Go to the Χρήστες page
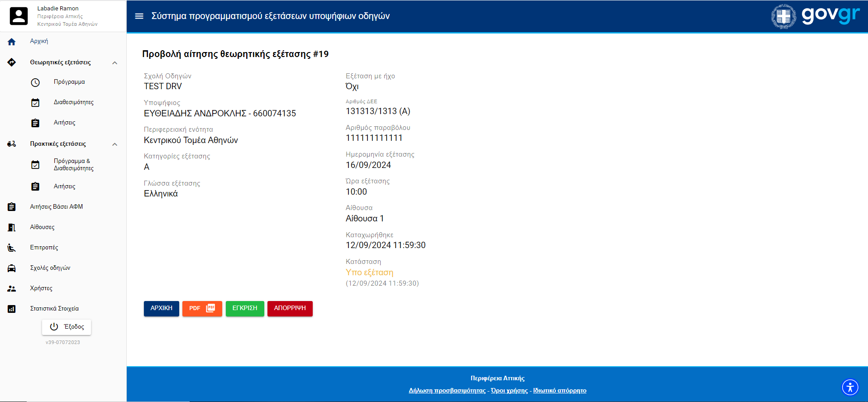The width and height of the screenshot is (868, 402). [x=41, y=288]
